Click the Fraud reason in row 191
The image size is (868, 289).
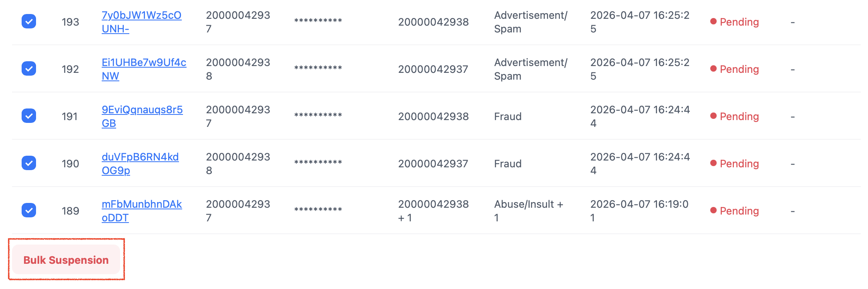point(508,116)
